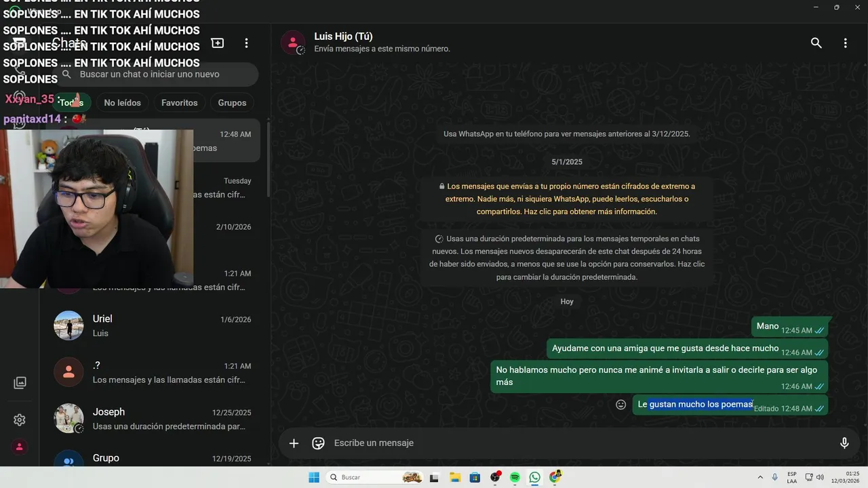Open the profile avatar in left sidebar
This screenshot has width=868, height=488.
pyautogui.click(x=20, y=447)
